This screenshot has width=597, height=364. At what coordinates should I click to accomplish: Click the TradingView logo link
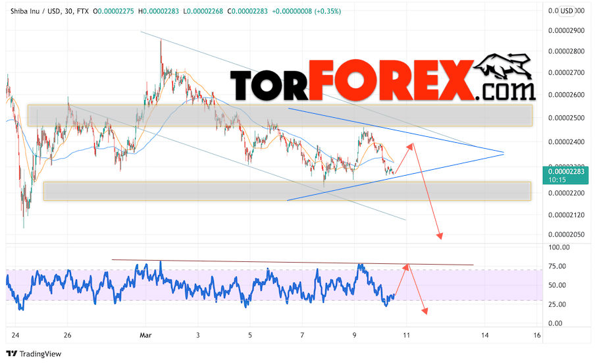(34, 353)
